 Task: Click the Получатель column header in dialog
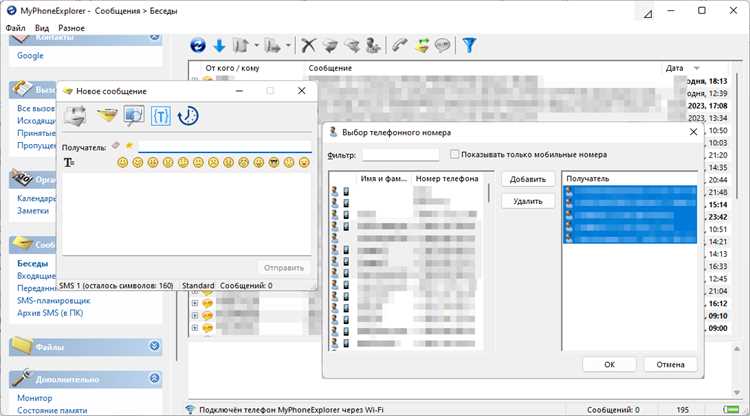[x=587, y=178]
